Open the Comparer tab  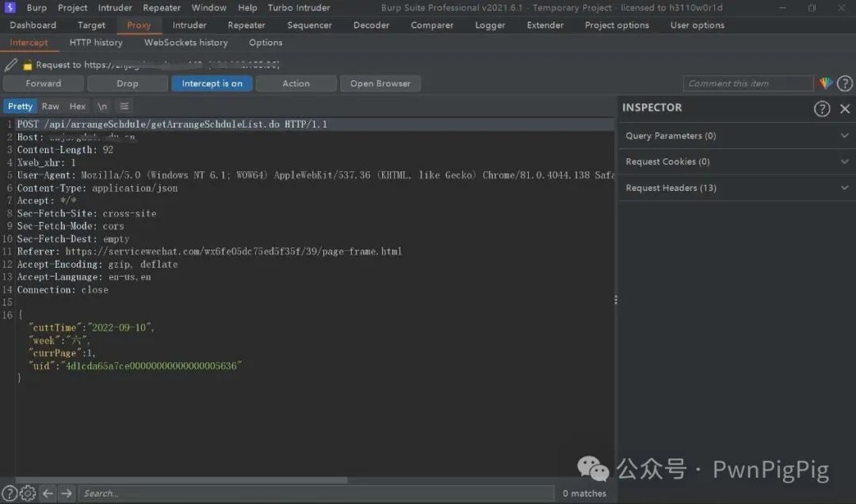click(x=432, y=25)
